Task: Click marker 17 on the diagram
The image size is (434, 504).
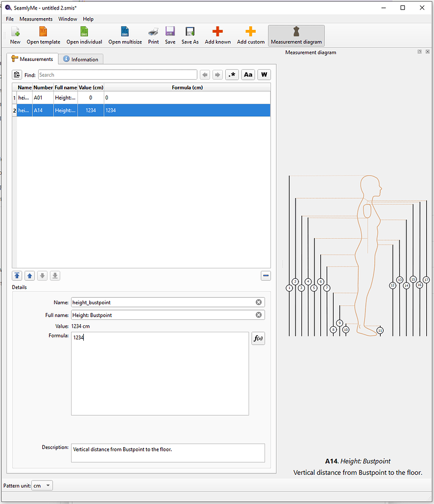Action: (x=426, y=280)
